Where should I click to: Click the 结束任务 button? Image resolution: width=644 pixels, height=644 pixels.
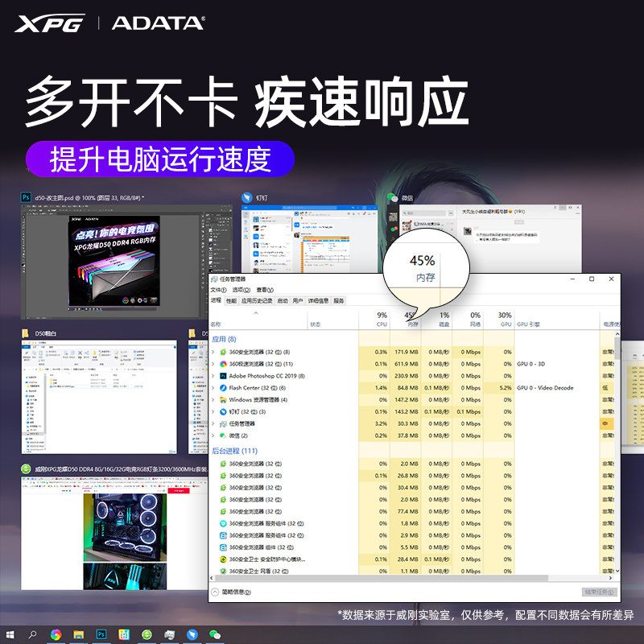pos(599,592)
